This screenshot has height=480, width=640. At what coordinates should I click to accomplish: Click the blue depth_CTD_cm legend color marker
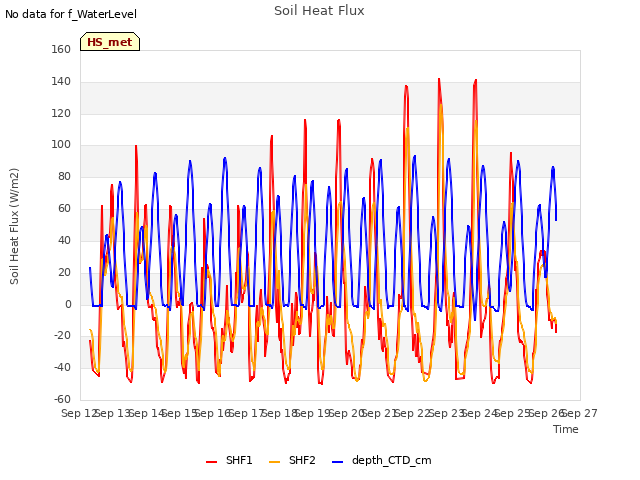(x=338, y=462)
